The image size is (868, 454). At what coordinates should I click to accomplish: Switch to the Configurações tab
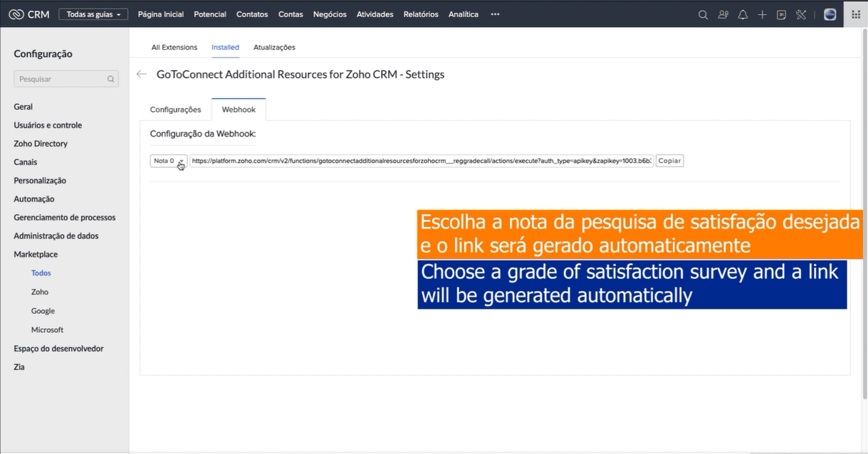point(175,110)
